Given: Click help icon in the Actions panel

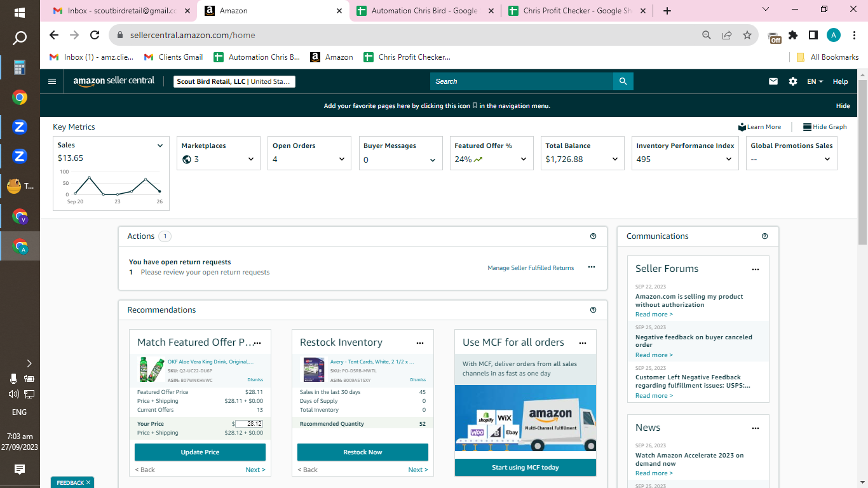Looking at the screenshot, I should point(593,236).
